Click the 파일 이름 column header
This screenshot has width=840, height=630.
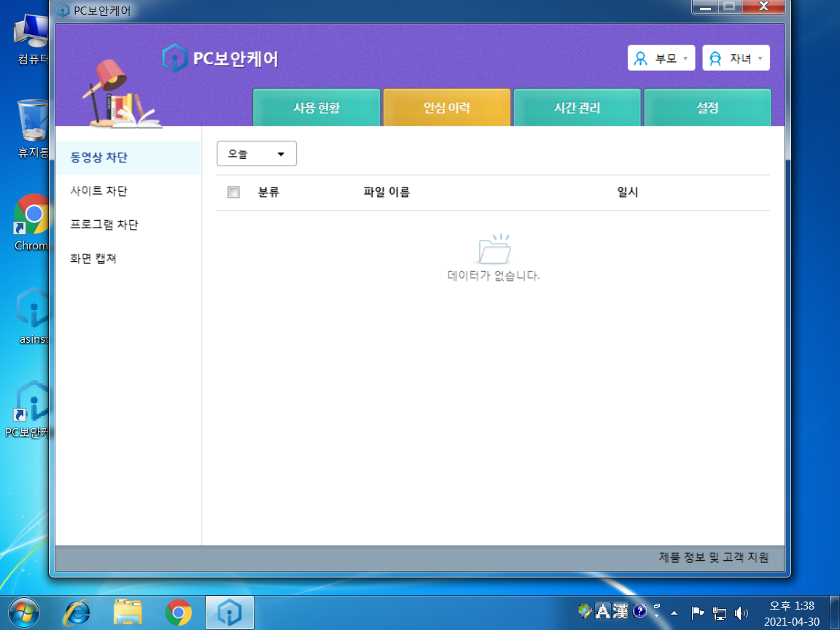click(x=386, y=192)
